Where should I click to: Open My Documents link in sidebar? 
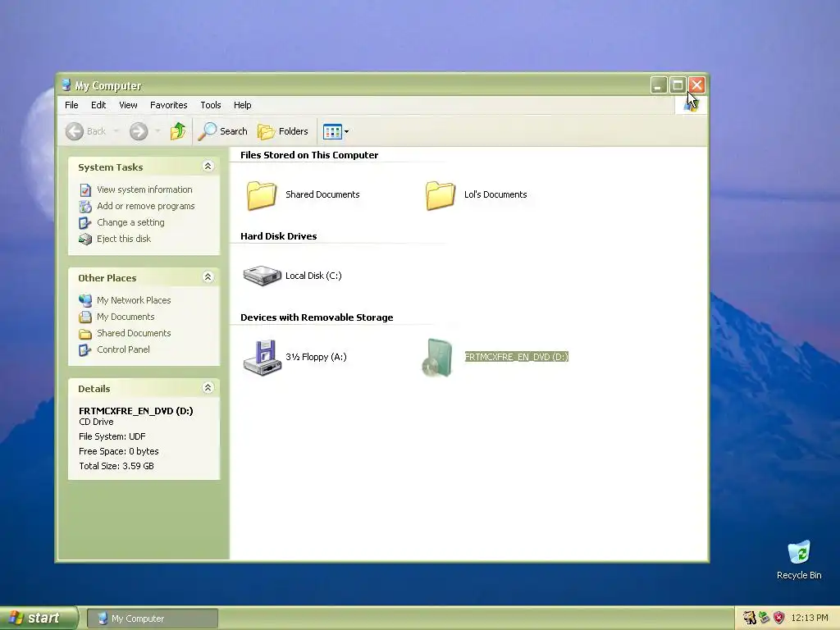coord(126,317)
